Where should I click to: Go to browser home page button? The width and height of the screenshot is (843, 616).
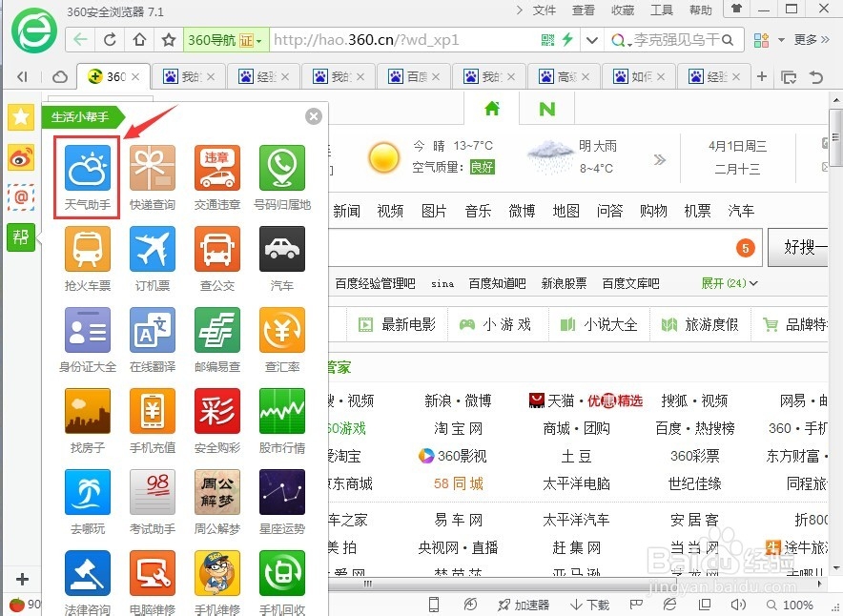click(139, 40)
